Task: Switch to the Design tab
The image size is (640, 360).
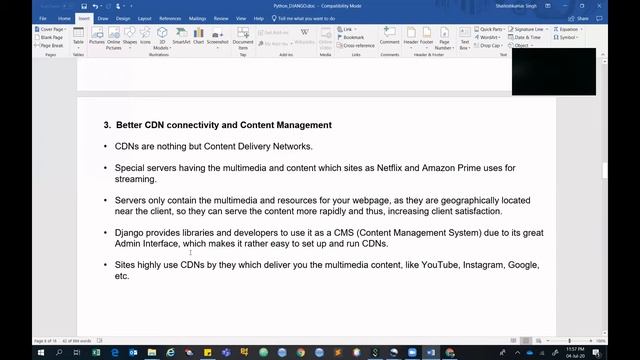Action: coord(123,18)
